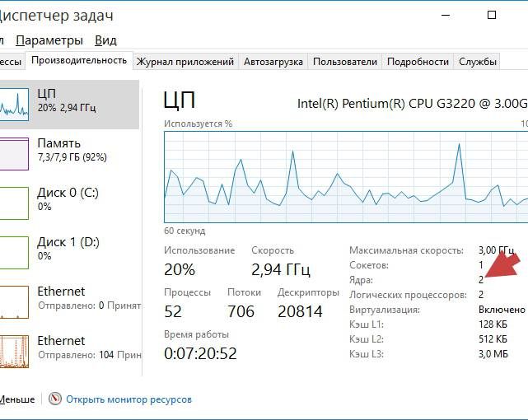Select Диск 0 (C:) in the sidebar

click(68, 203)
